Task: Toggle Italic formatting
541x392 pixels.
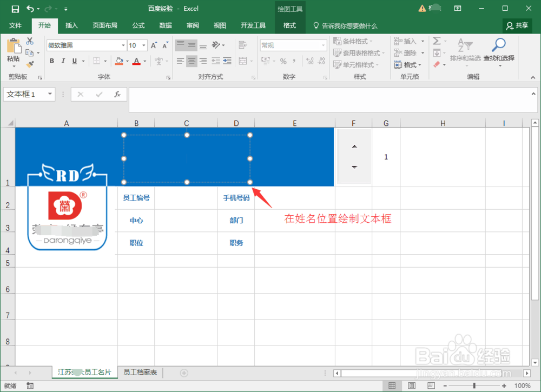Action: point(63,61)
